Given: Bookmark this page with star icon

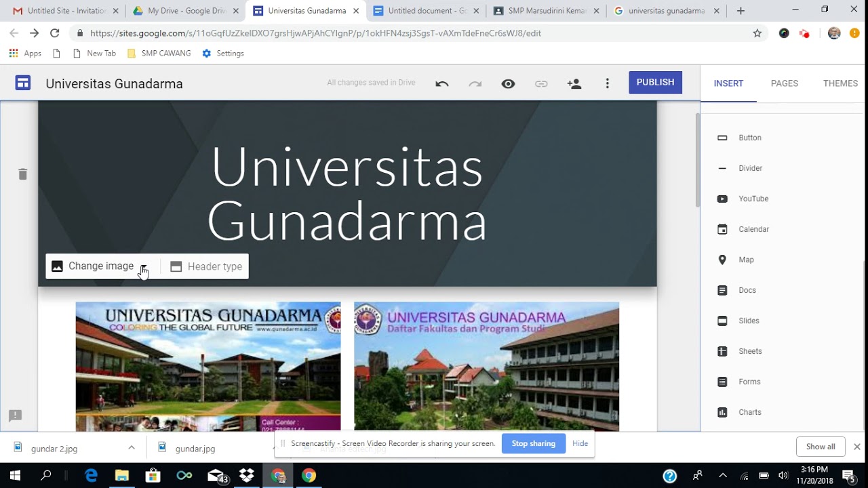Looking at the screenshot, I should coord(757,33).
